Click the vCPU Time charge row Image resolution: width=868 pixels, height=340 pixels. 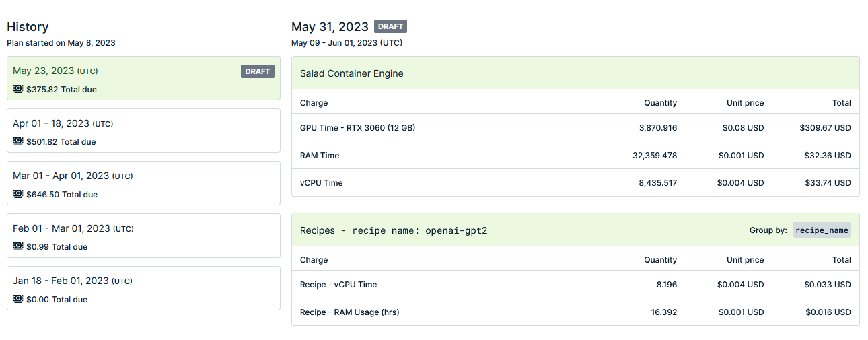(575, 182)
